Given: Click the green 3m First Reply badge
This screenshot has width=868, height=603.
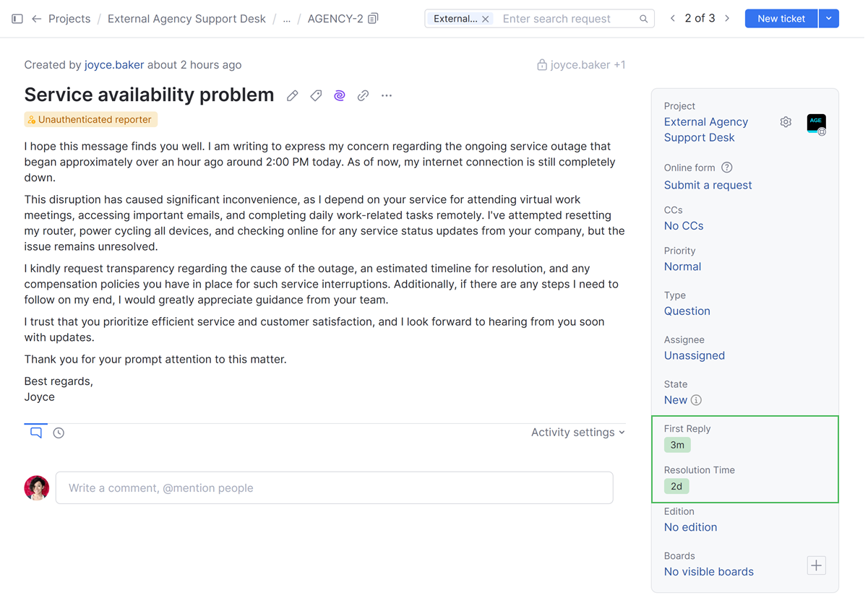Looking at the screenshot, I should tap(677, 445).
